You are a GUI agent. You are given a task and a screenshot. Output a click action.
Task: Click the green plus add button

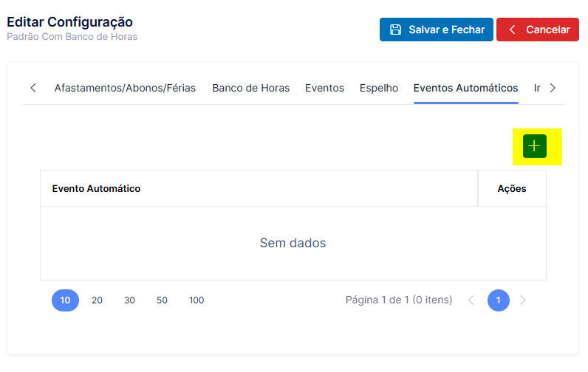(534, 146)
